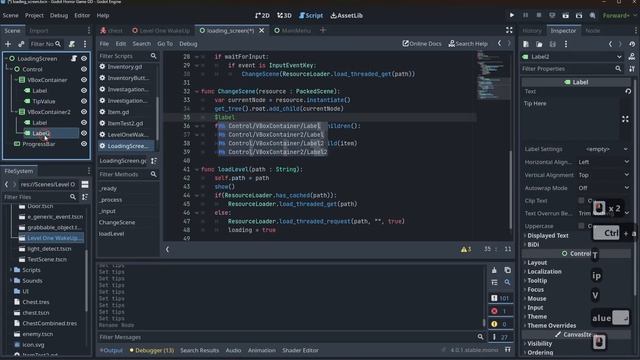The width and height of the screenshot is (640, 360).
Task: Load resource icon in Inspector
Action: tap(539, 44)
